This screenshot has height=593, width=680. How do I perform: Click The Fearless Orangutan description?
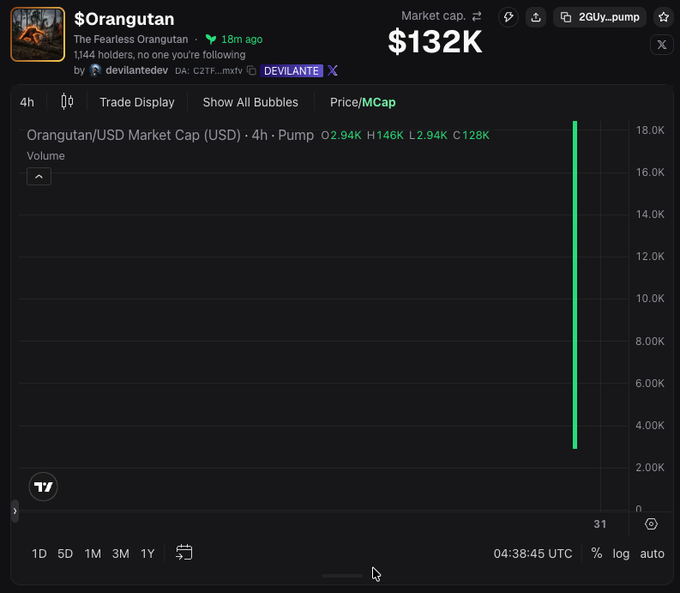click(131, 39)
